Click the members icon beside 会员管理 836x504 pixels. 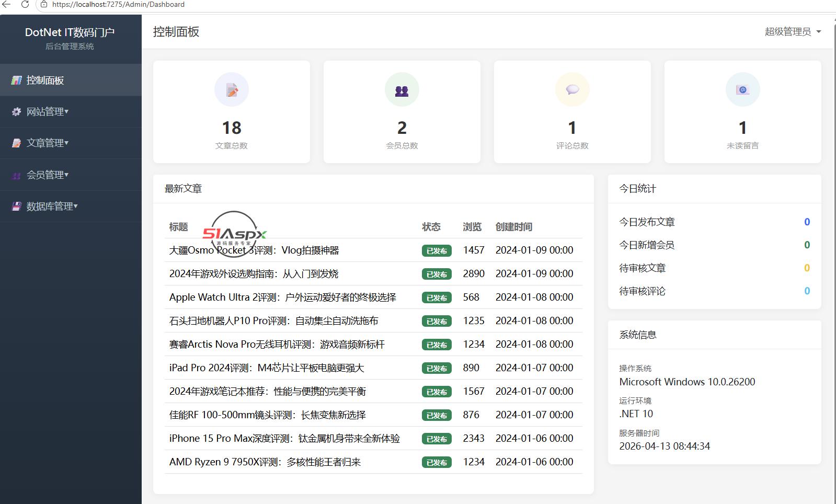click(17, 175)
